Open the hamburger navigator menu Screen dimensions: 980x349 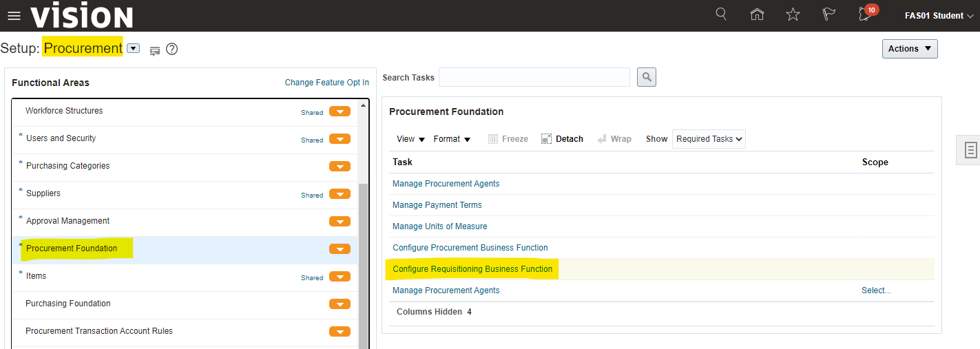pos(14,16)
